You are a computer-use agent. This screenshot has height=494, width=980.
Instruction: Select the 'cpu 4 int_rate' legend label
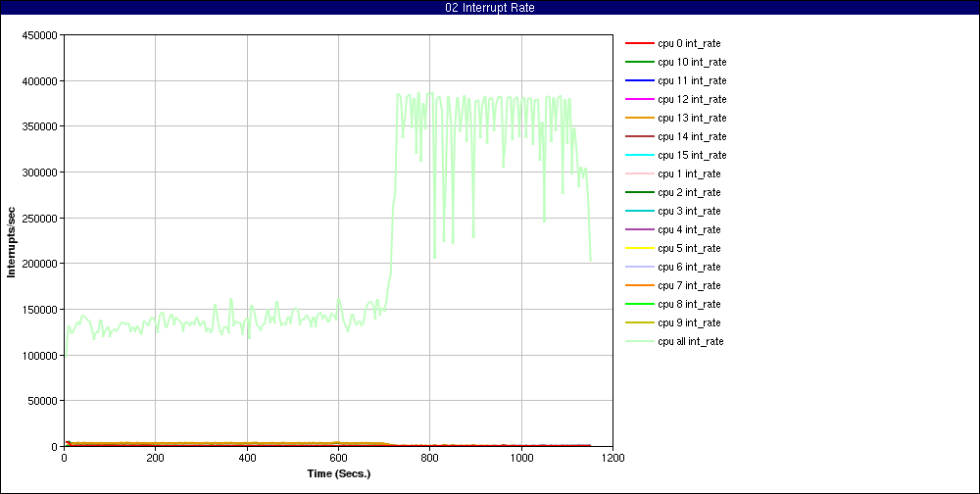click(689, 229)
